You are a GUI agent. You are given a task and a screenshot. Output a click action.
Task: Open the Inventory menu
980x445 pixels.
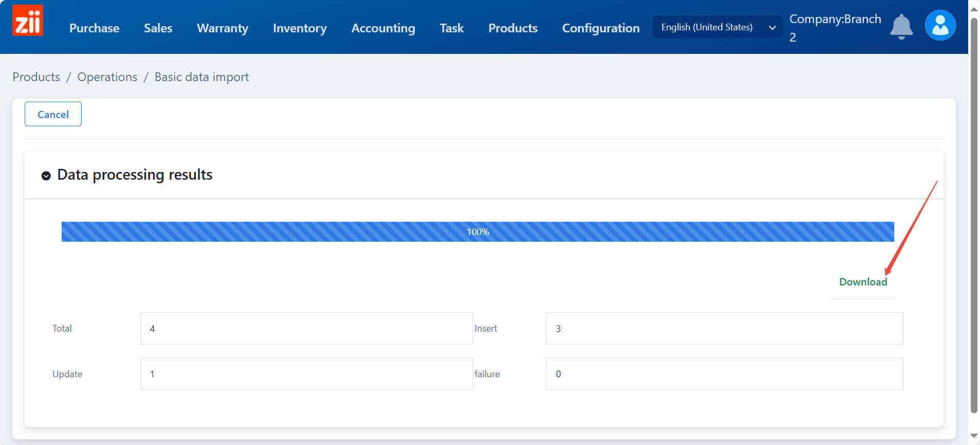[299, 28]
